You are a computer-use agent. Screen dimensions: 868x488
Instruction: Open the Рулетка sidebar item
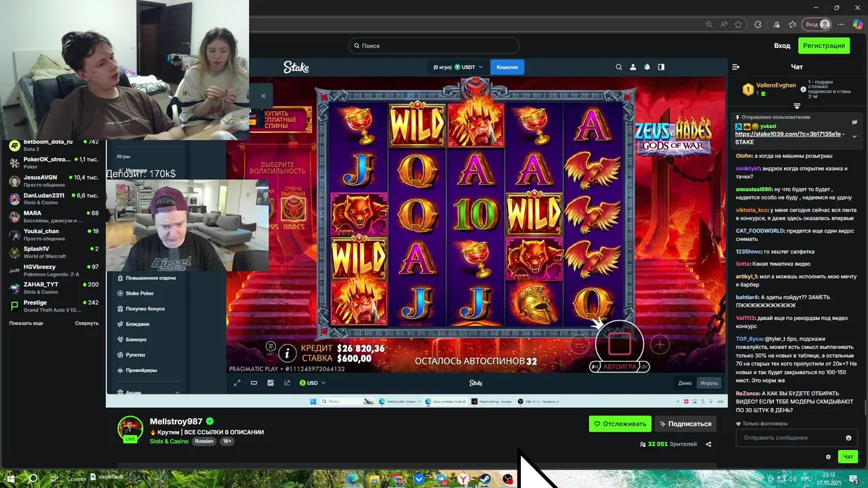point(135,354)
